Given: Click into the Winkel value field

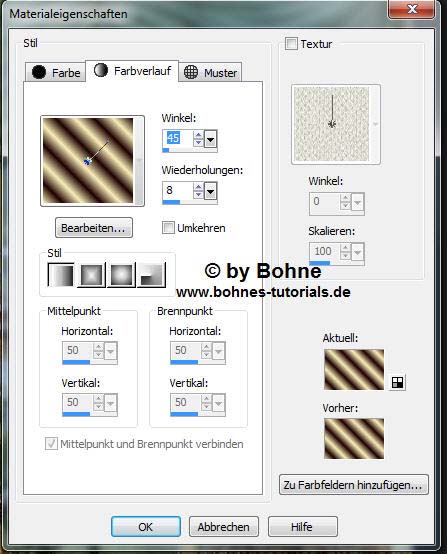Looking at the screenshot, I should pos(177,138).
